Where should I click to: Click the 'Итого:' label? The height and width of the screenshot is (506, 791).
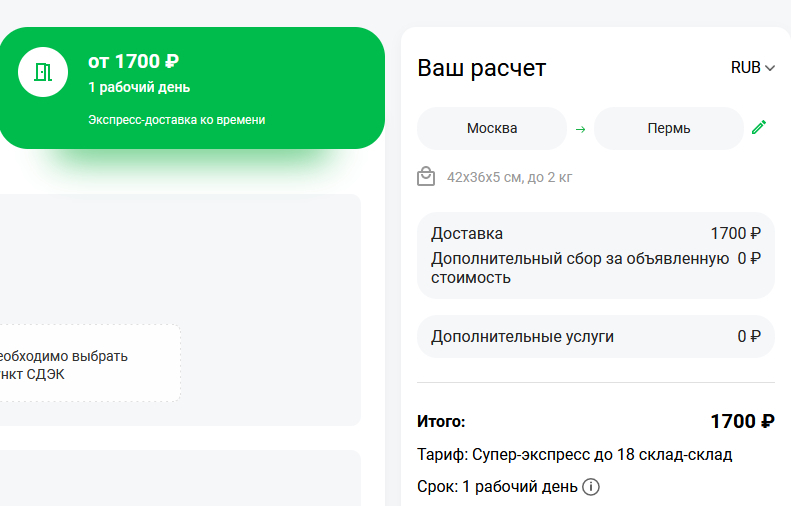pyautogui.click(x=441, y=422)
